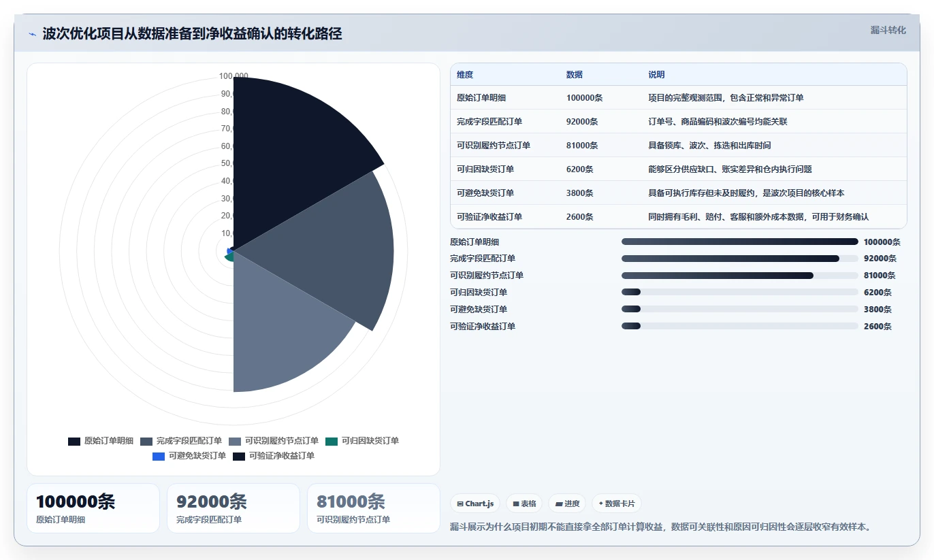The height and width of the screenshot is (560, 934).
Task: Toggle the 可归因缺货订单 green legend swatch
Action: click(x=332, y=442)
